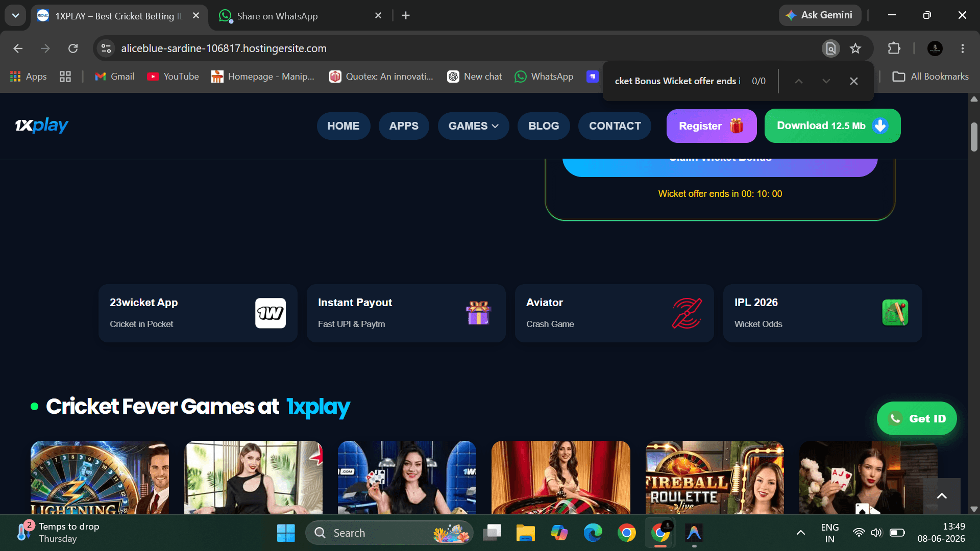Open the BLOG nav item
Screen dimensions: 980x551
544,126
